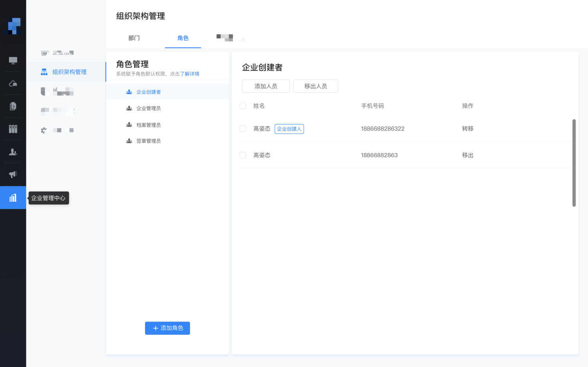Click the role icon beside 档案管理员
This screenshot has width=588, height=367.
[129, 125]
